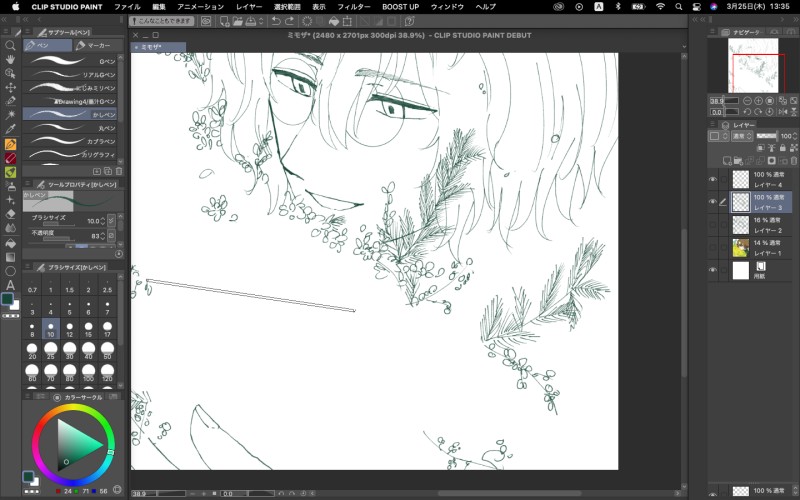Toggle set as reference layer lighthouse icon

click(x=771, y=148)
